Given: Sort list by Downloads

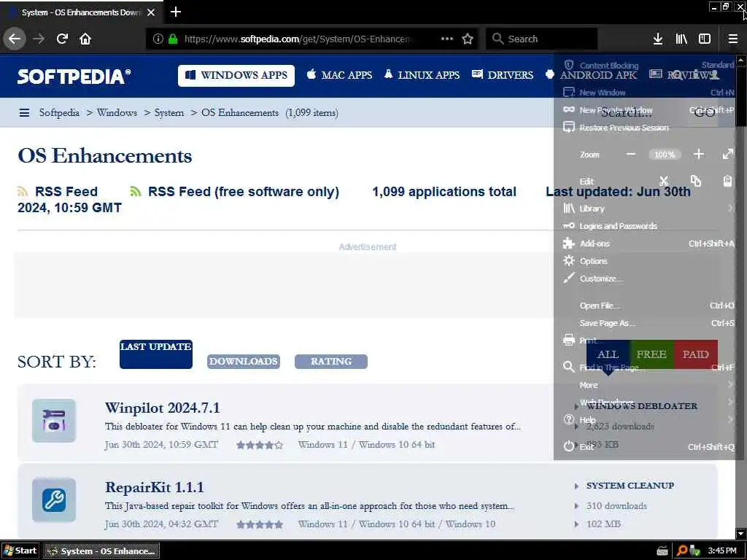Looking at the screenshot, I should click(x=244, y=362).
